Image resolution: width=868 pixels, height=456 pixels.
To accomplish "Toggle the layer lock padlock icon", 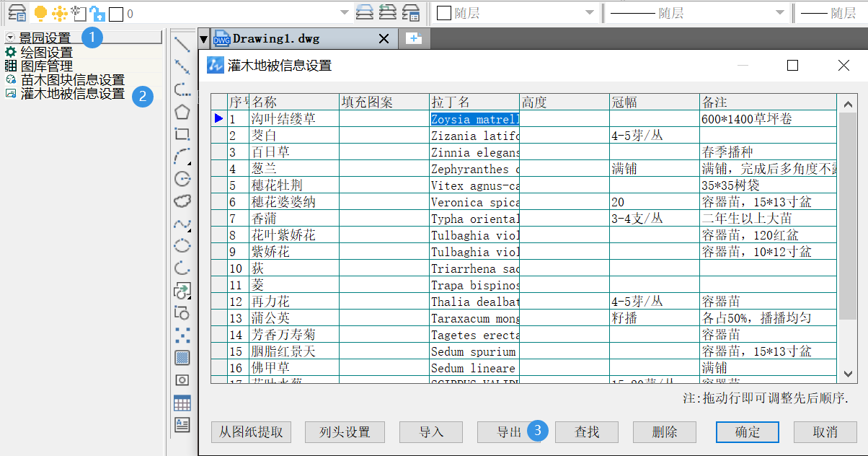I will click(98, 13).
